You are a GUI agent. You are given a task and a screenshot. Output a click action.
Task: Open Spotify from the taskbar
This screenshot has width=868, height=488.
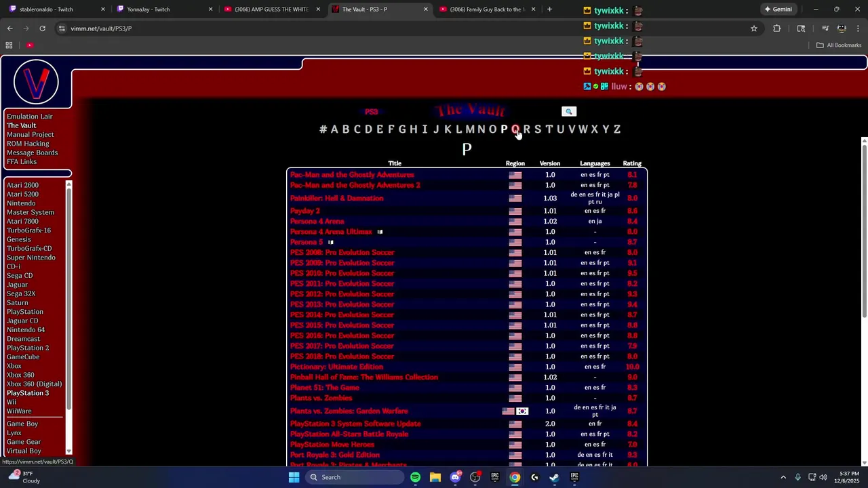(415, 477)
